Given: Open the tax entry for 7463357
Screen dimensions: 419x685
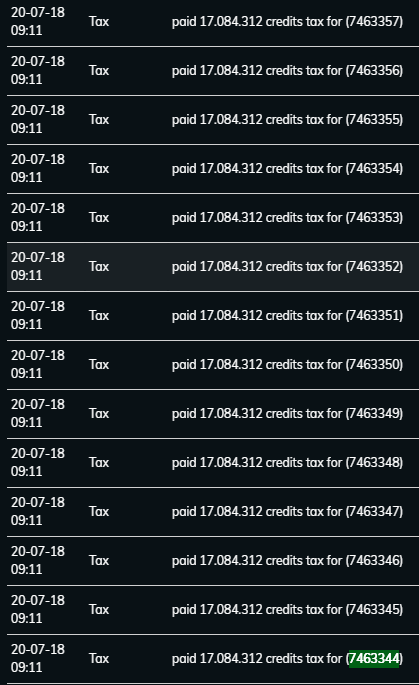Looking at the screenshot, I should pos(213,21).
